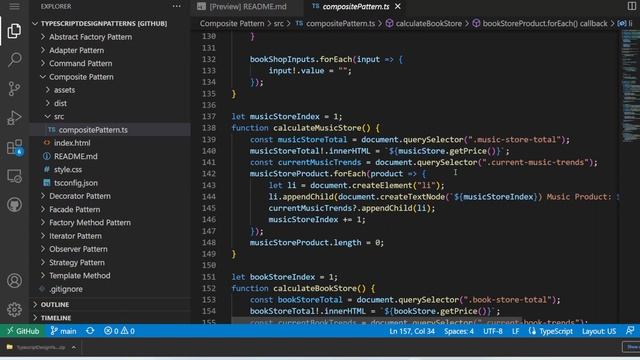Image resolution: width=640 pixels, height=360 pixels.
Task: Click downloaded file chevron in browser download bar
Action: click(74, 347)
